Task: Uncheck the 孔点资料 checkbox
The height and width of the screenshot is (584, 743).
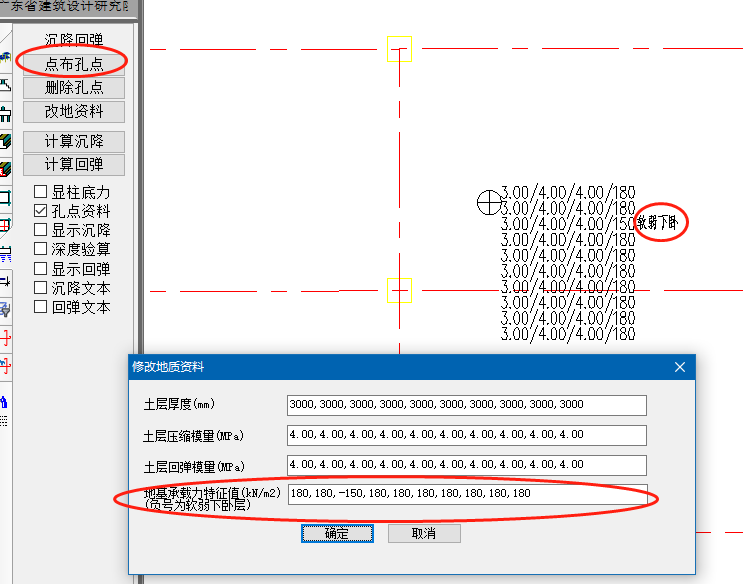Action: (x=41, y=211)
